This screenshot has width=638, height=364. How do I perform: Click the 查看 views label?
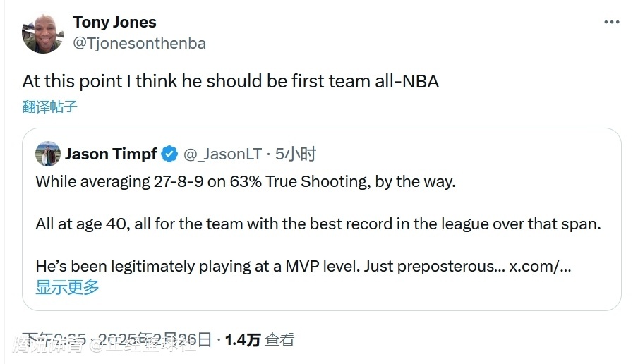[x=279, y=340]
